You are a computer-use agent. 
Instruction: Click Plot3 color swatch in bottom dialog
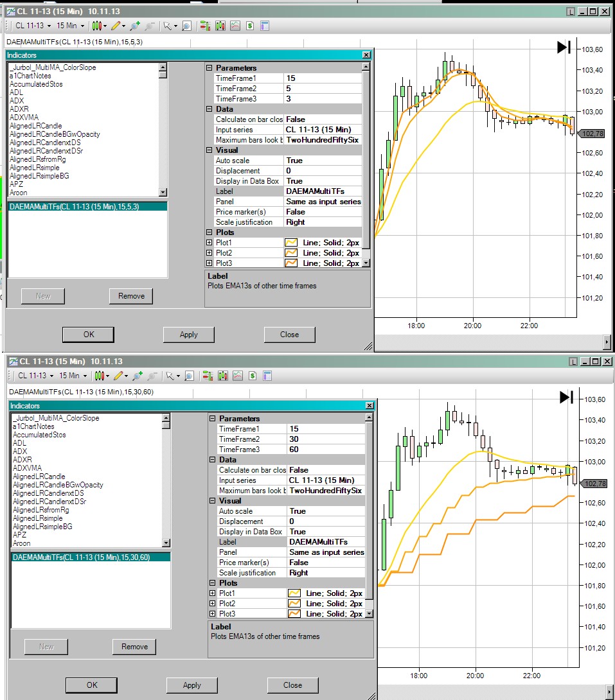click(294, 614)
